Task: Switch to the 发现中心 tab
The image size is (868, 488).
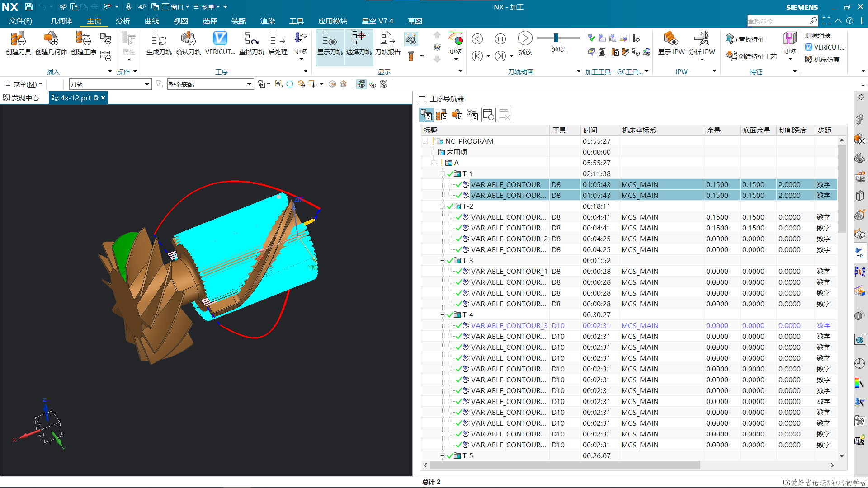Action: (x=21, y=98)
